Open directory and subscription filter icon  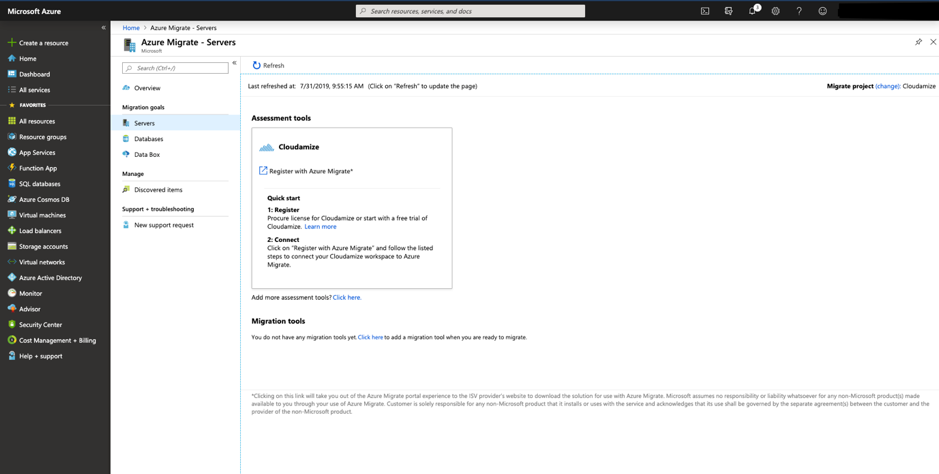pos(728,11)
